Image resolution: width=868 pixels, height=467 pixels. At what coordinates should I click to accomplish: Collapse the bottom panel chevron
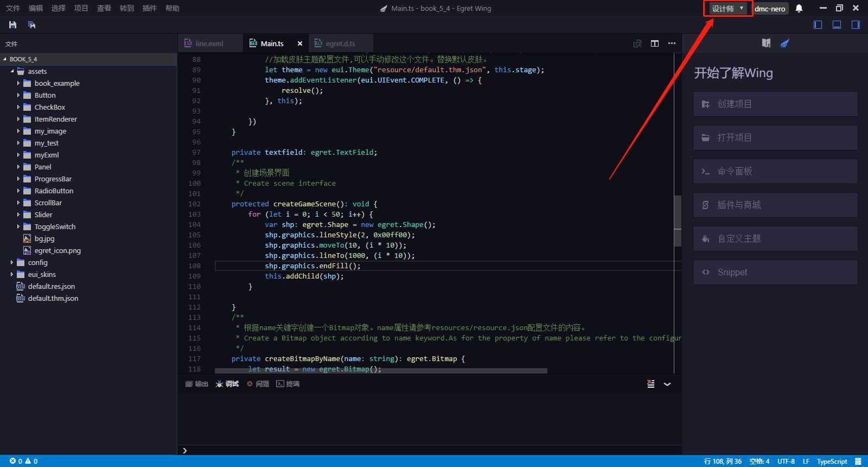click(x=667, y=384)
